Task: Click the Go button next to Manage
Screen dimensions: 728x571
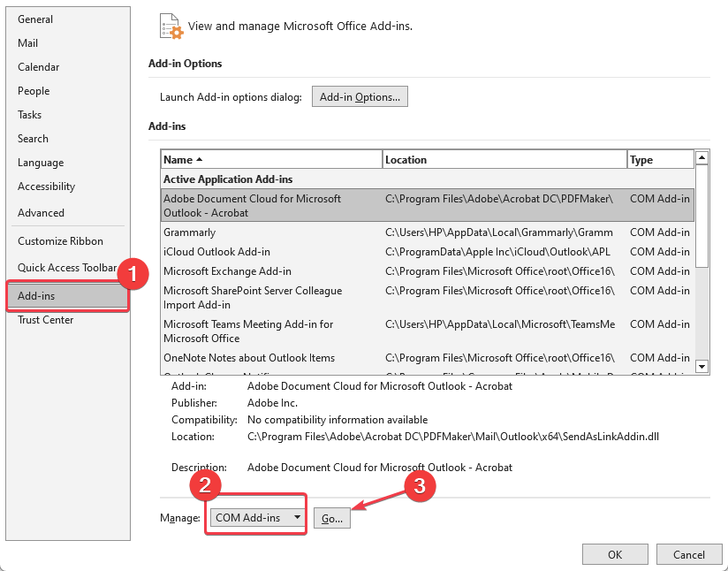Action: [331, 518]
